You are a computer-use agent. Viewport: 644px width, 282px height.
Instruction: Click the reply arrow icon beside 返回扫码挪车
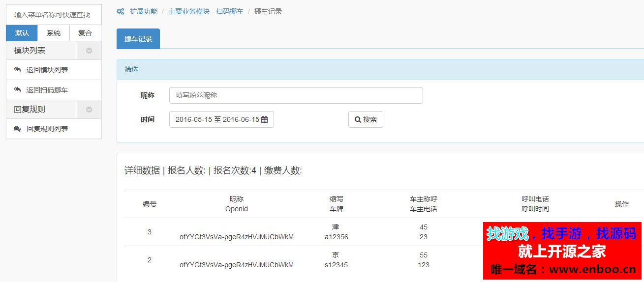[17, 90]
